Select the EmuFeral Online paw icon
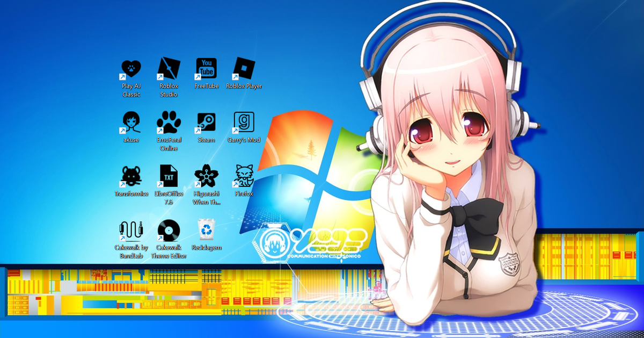 (x=169, y=123)
